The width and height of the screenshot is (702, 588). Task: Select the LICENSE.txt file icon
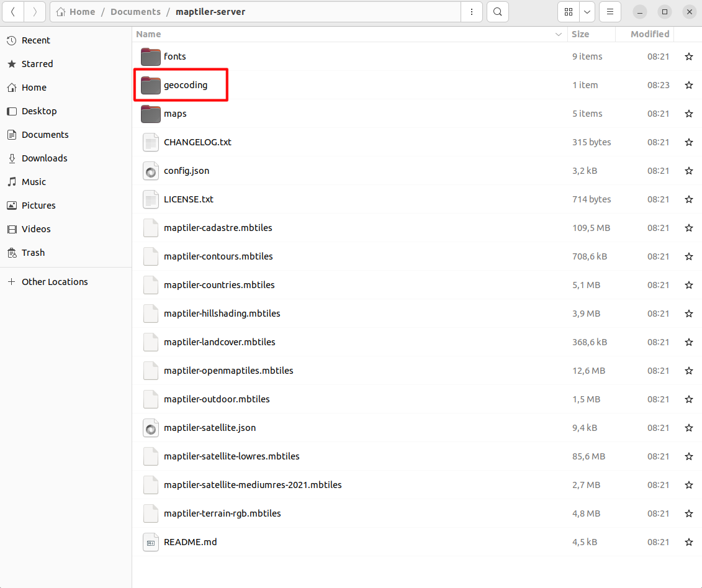coord(150,199)
